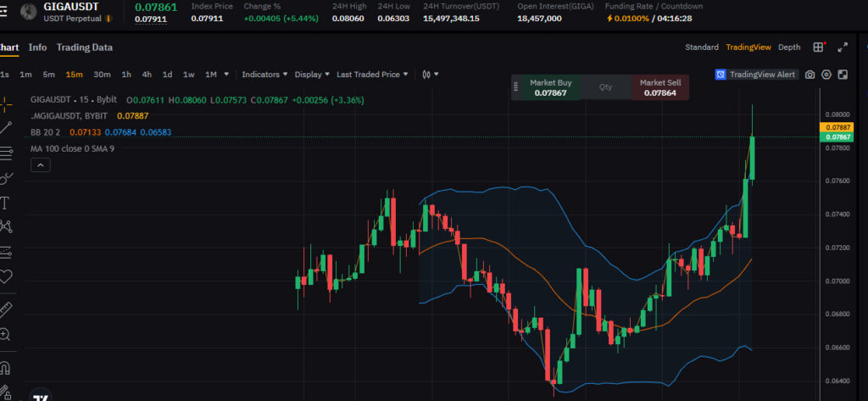Screen dimensions: 868x401
Task: Select the 30m timeframe
Action: click(102, 75)
